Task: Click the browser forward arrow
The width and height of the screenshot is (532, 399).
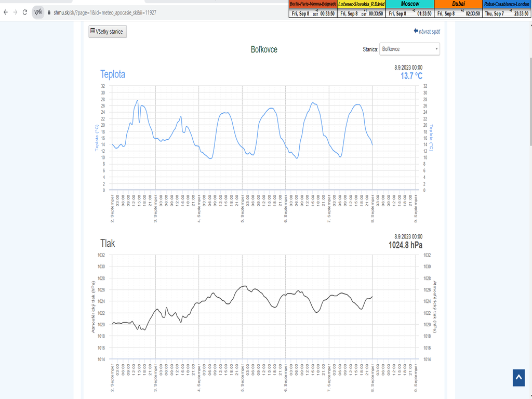Action: point(15,12)
